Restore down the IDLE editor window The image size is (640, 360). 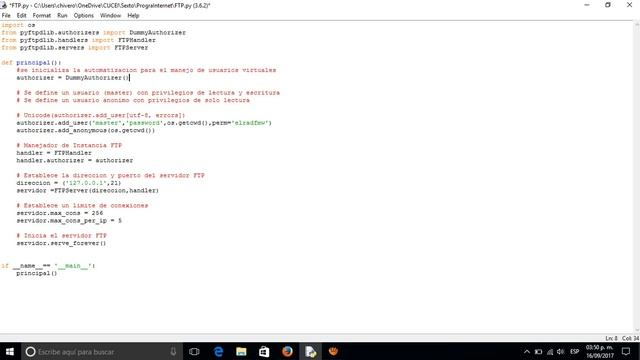pyautogui.click(x=608, y=5)
